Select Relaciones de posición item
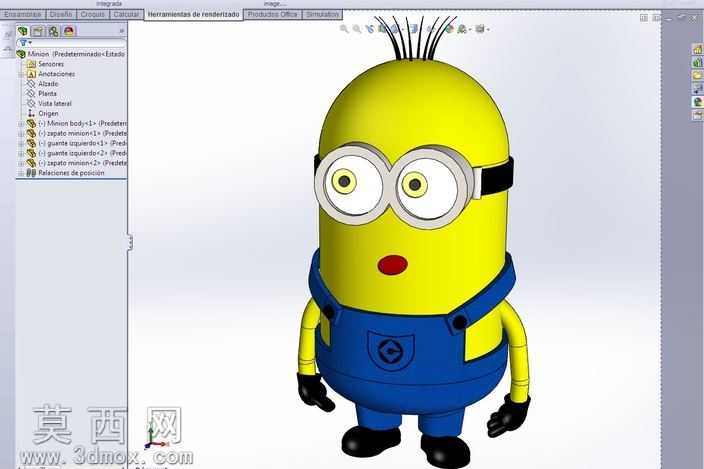Viewport: 704px width, 469px height. pos(71,173)
